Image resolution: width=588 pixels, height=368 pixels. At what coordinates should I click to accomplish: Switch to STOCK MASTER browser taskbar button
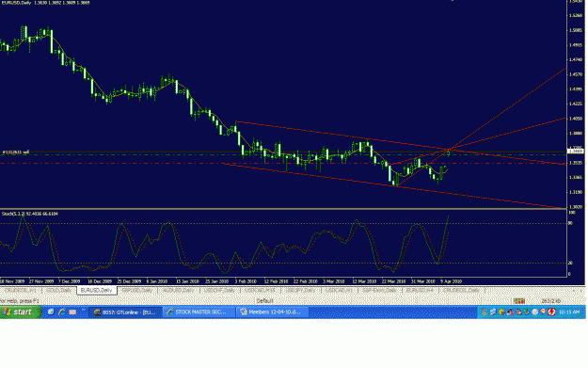point(199,312)
